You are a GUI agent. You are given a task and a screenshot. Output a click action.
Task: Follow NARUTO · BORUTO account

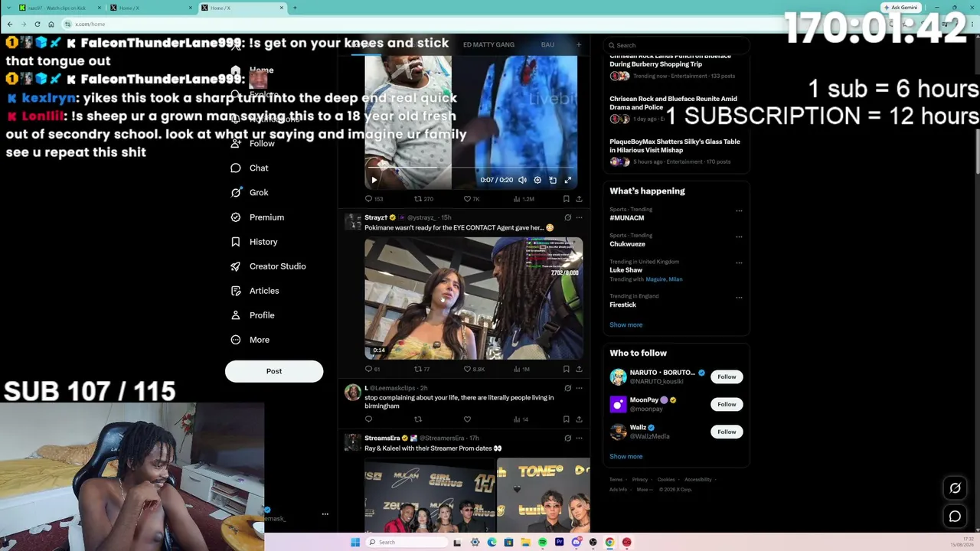(x=727, y=377)
